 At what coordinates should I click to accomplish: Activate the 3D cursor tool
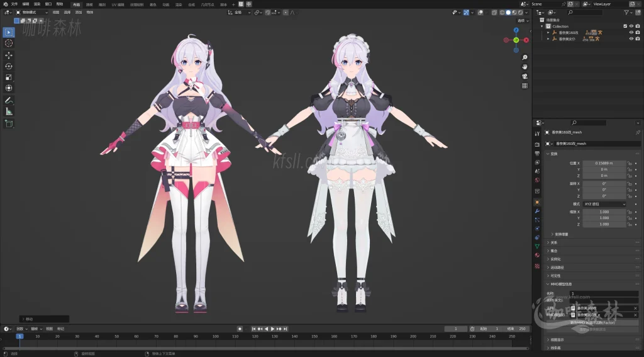point(9,43)
